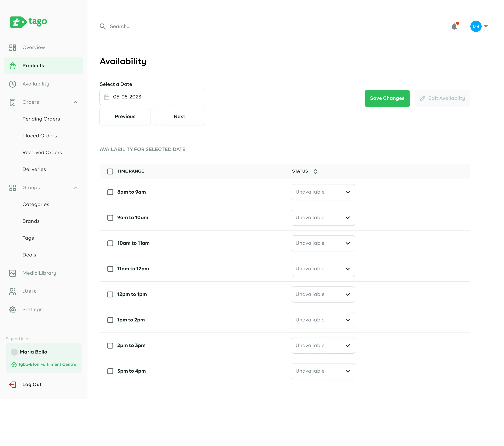Open status dropdown for 9am to 10am
The height and width of the screenshot is (446, 504).
[323, 218]
